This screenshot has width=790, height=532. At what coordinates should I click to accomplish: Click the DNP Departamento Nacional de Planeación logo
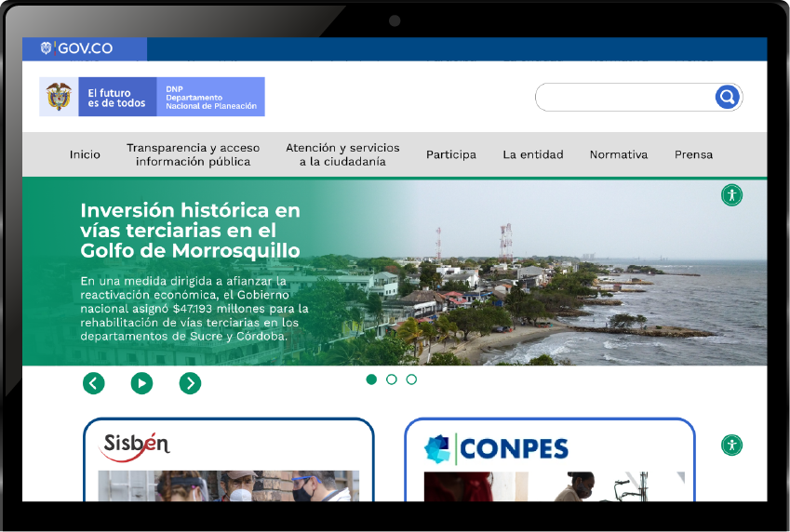(210, 97)
